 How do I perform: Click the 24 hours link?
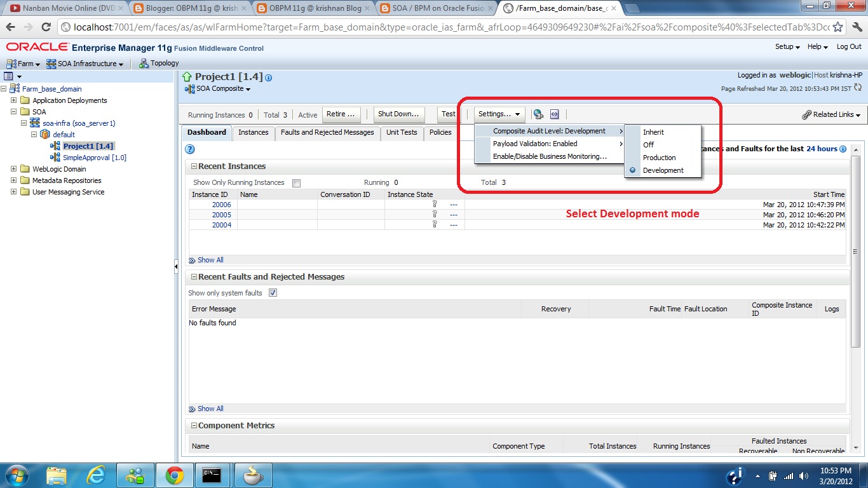[x=822, y=149]
